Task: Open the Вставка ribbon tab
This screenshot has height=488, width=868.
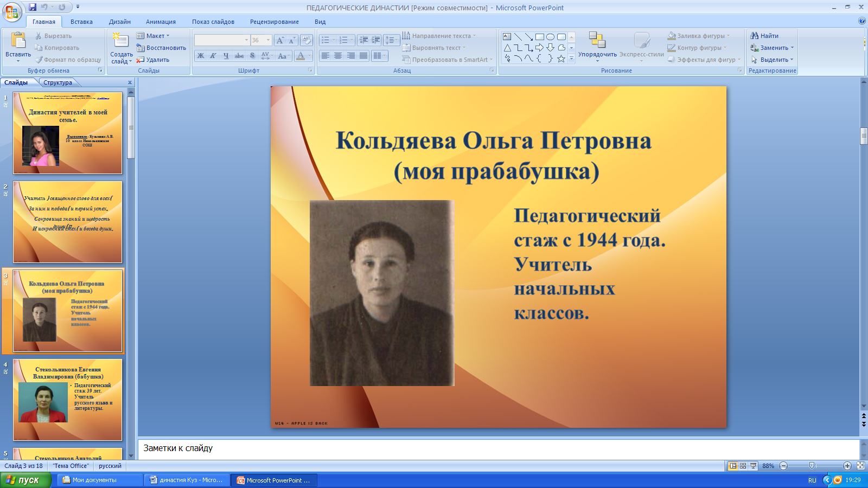Action: (81, 22)
